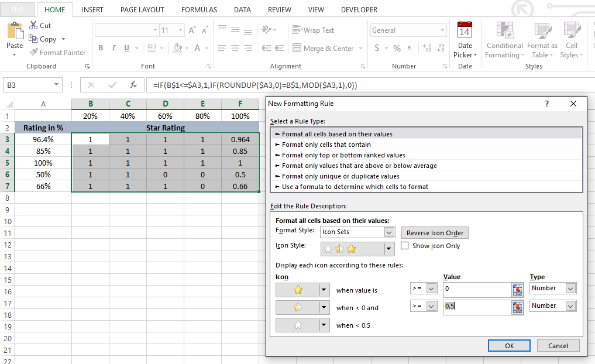This screenshot has height=364, width=595.
Task: Switch to the FORMULAS tab
Action: coord(200,10)
